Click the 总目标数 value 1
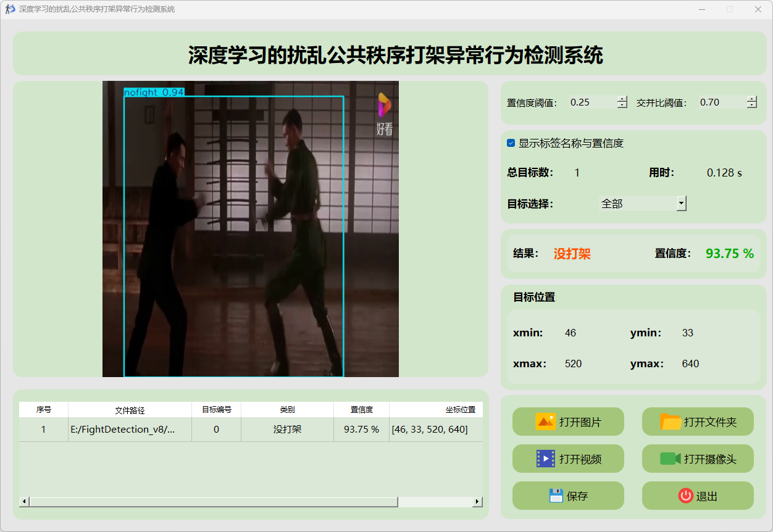 (577, 173)
